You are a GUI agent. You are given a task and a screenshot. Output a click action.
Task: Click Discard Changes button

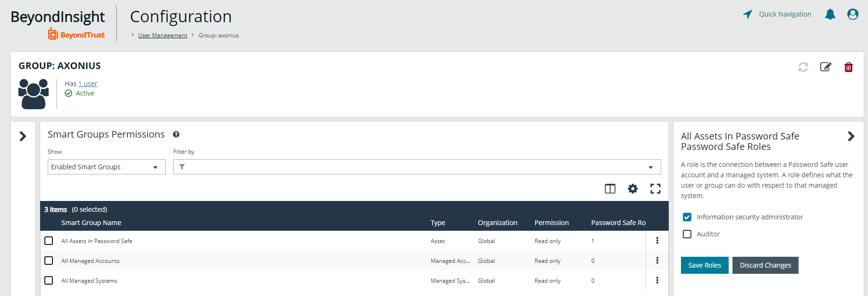pos(766,265)
